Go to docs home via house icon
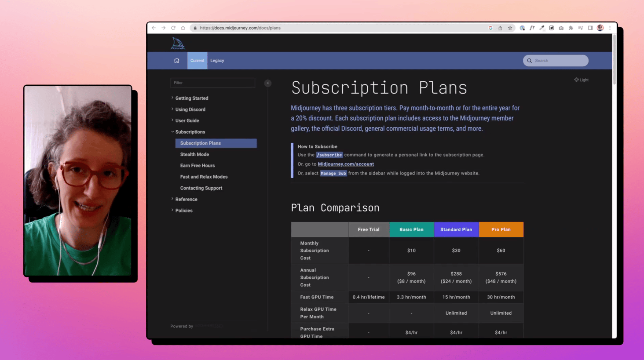 177,60
